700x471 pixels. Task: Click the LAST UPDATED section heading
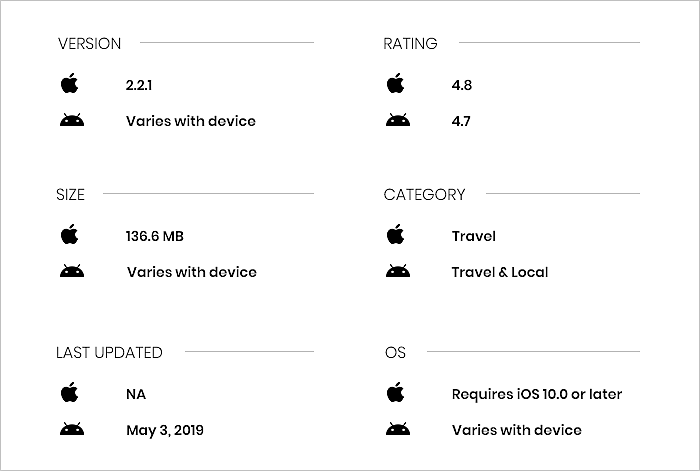pos(109,353)
